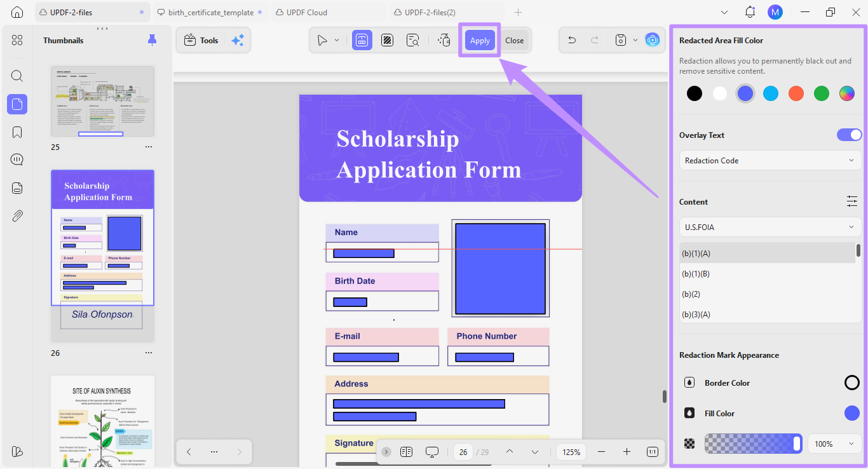Fit page to actual size 1:1
This screenshot has width=868, height=469.
pyautogui.click(x=653, y=452)
